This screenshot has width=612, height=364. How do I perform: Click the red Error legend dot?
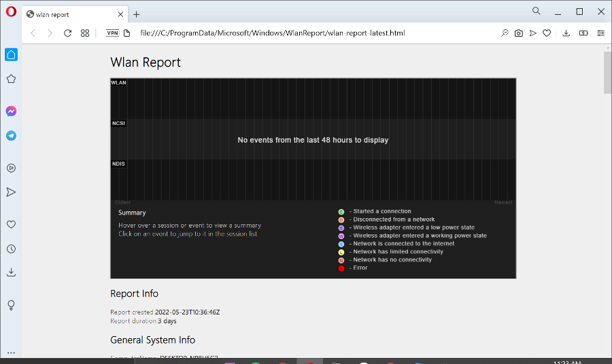(341, 268)
